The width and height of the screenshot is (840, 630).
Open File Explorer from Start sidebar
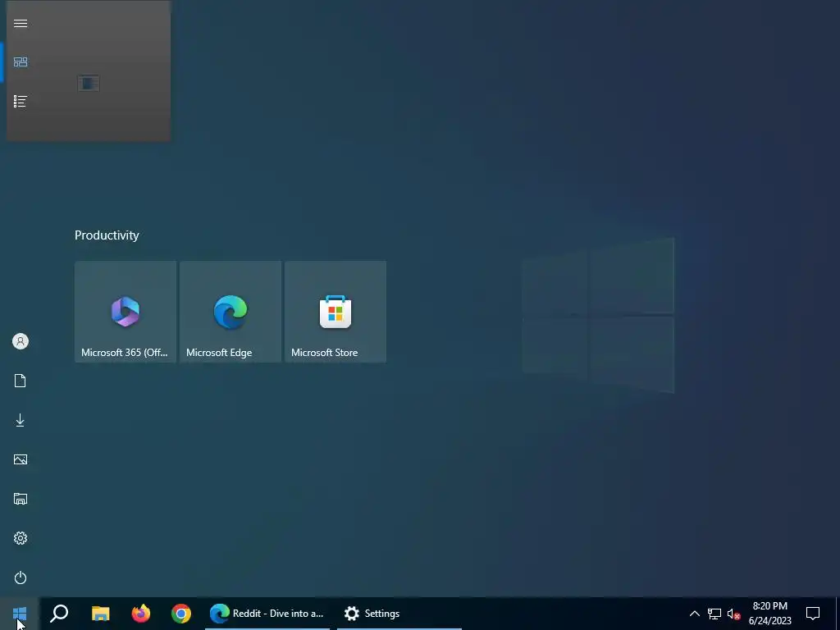(21, 499)
